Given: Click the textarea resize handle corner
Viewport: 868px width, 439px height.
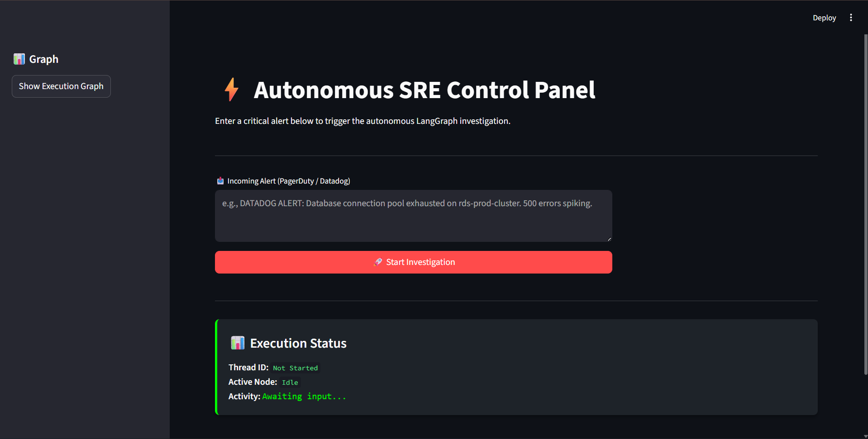Looking at the screenshot, I should 609,239.
